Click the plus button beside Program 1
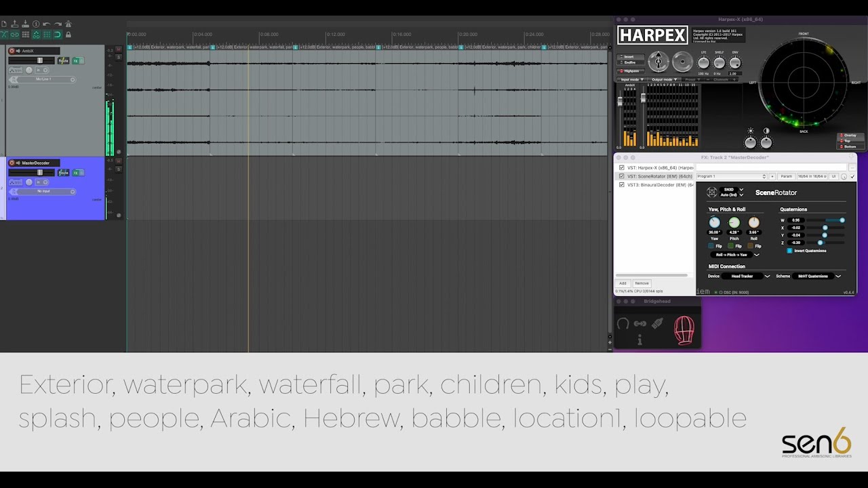 pos(772,176)
